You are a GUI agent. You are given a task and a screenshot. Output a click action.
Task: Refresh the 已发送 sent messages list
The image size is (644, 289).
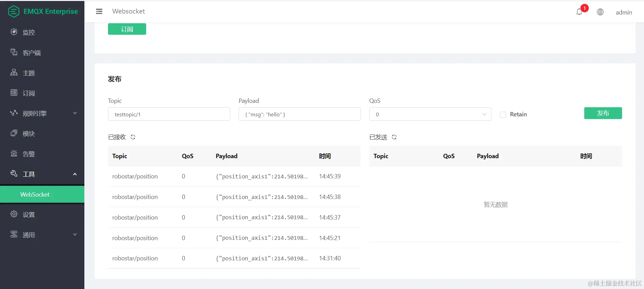click(x=394, y=137)
